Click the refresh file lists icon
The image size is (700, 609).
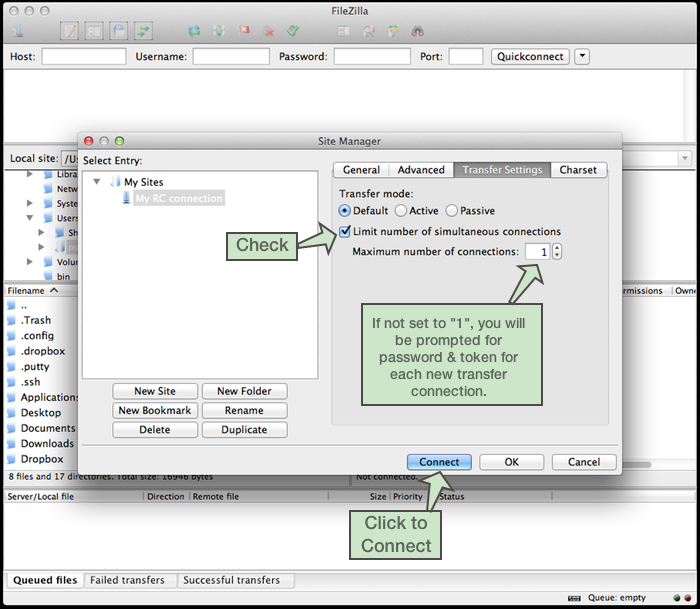193,31
